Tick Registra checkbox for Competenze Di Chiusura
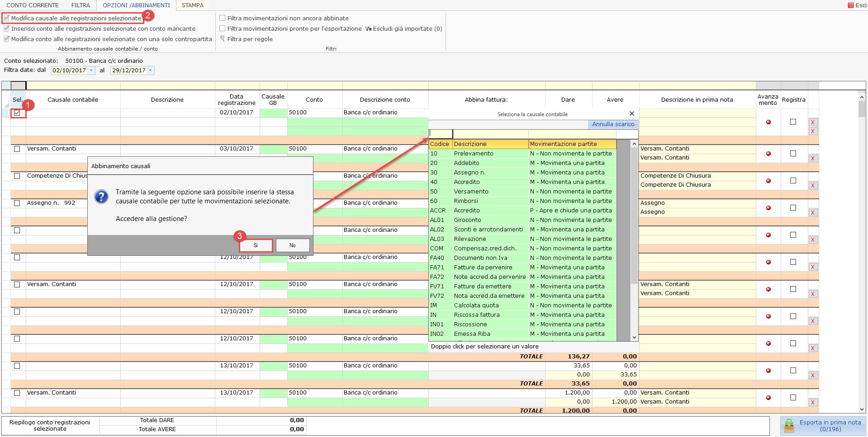The image size is (868, 437). click(793, 181)
